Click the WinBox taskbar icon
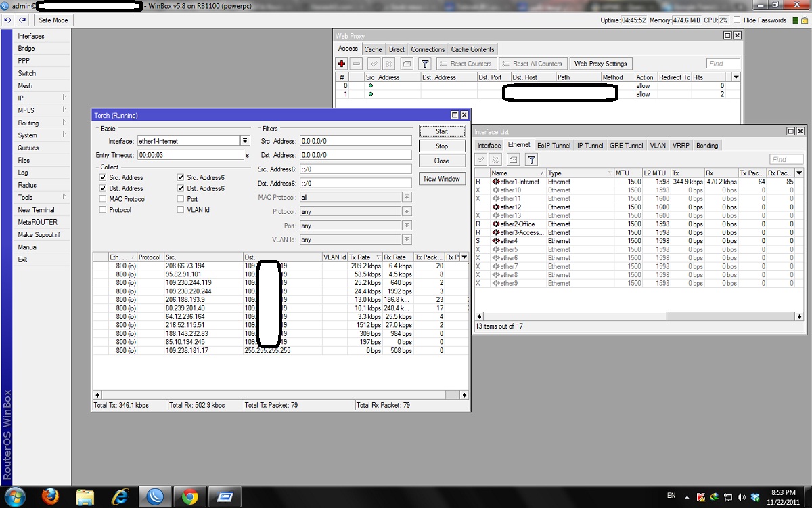The image size is (812, 508). pos(156,496)
